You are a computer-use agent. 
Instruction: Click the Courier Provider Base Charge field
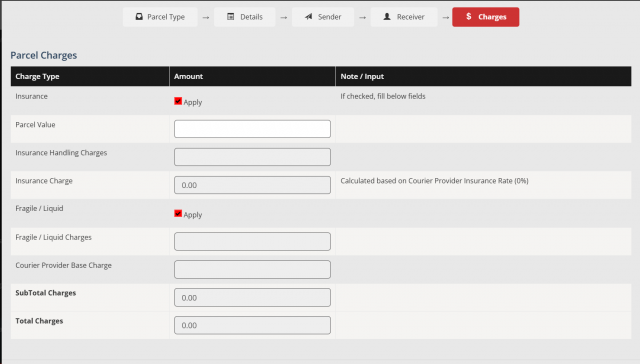pyautogui.click(x=252, y=269)
